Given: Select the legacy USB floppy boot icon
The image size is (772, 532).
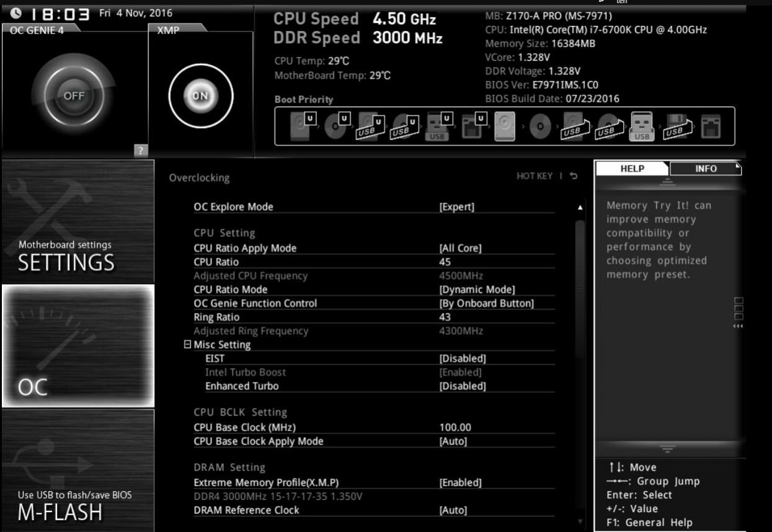Looking at the screenshot, I should click(677, 126).
